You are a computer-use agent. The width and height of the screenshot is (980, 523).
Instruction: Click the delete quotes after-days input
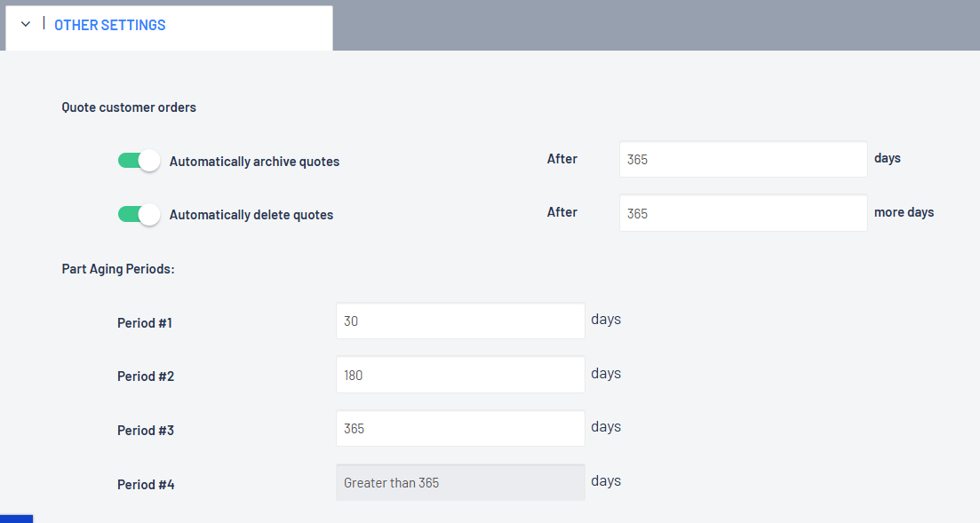coord(743,213)
